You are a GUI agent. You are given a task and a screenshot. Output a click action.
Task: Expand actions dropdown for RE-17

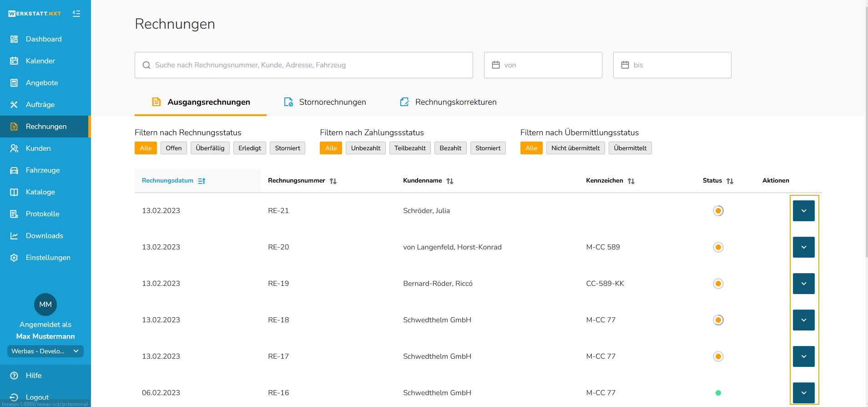tap(804, 356)
